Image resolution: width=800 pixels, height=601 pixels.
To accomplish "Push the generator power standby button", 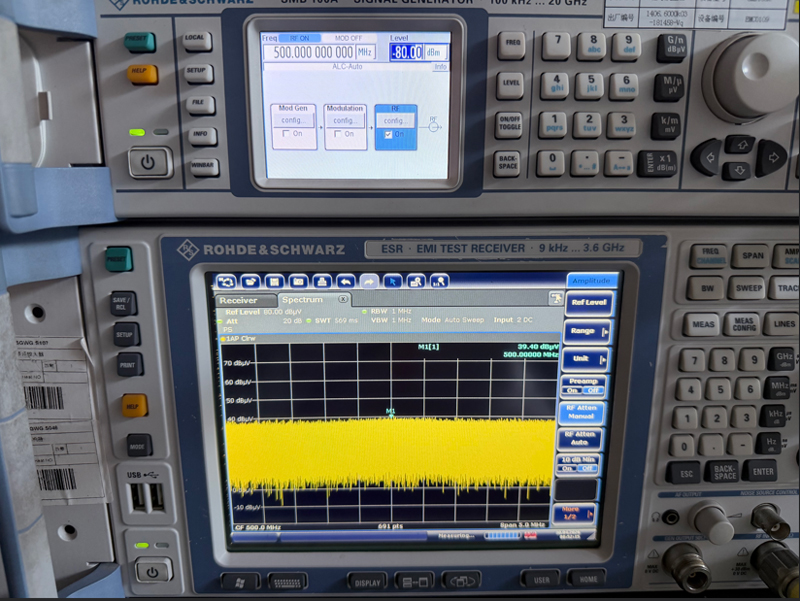I will tap(149, 162).
